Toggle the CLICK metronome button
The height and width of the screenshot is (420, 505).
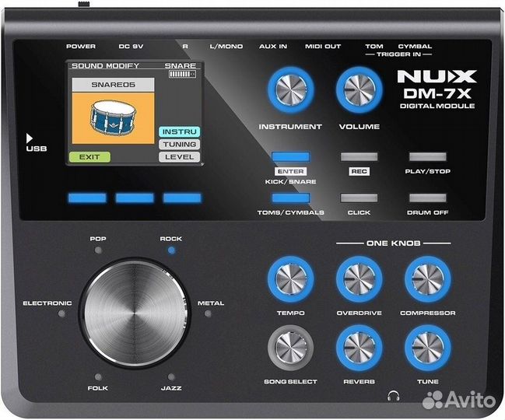click(359, 198)
